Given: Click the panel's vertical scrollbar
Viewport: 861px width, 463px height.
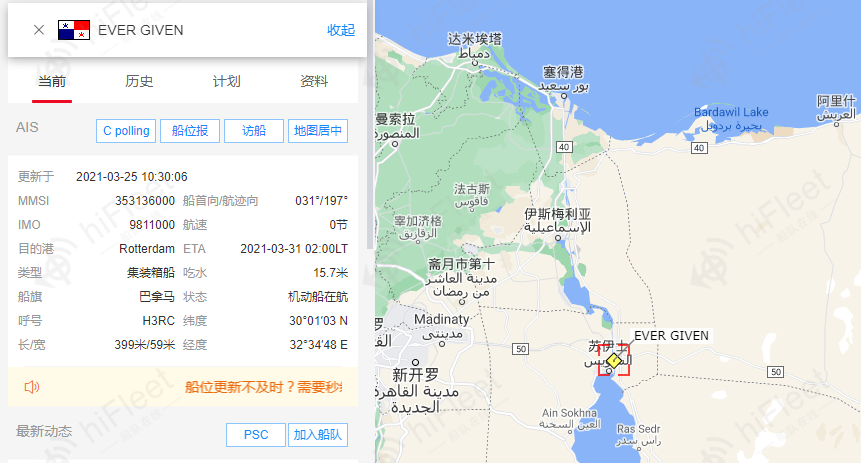Looking at the screenshot, I should 371,124.
